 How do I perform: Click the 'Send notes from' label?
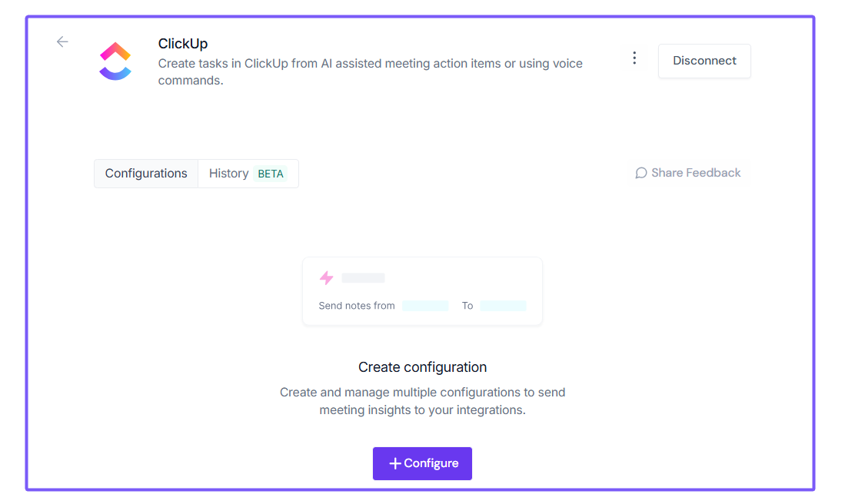pos(357,306)
